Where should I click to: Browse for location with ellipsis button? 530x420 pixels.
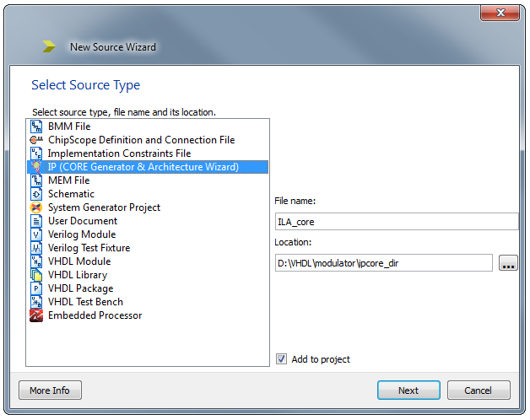508,264
